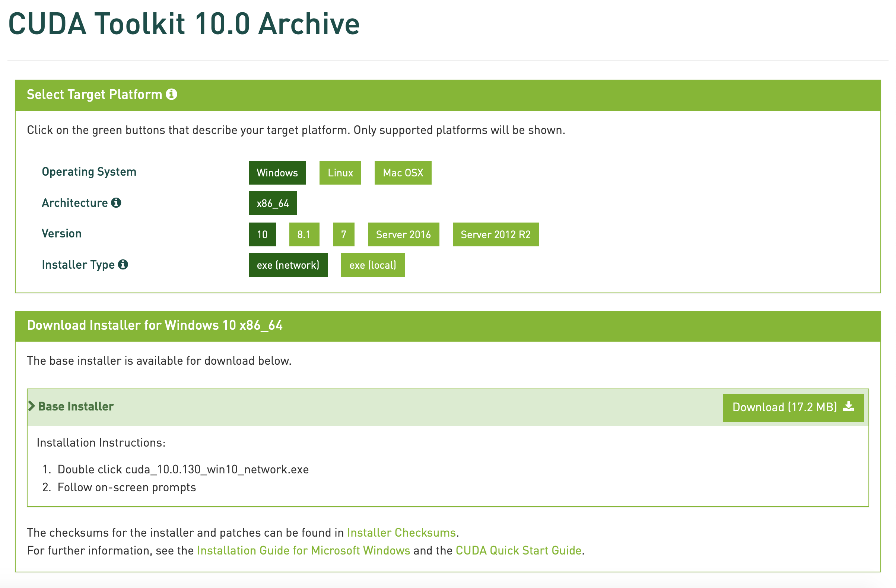Select the Linux operating system option
The image size is (896, 588).
point(341,173)
